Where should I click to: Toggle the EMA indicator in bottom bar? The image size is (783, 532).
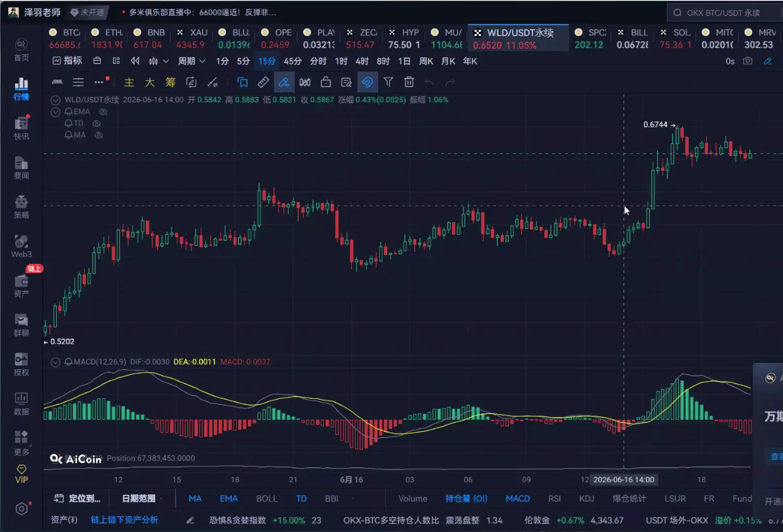coord(229,499)
